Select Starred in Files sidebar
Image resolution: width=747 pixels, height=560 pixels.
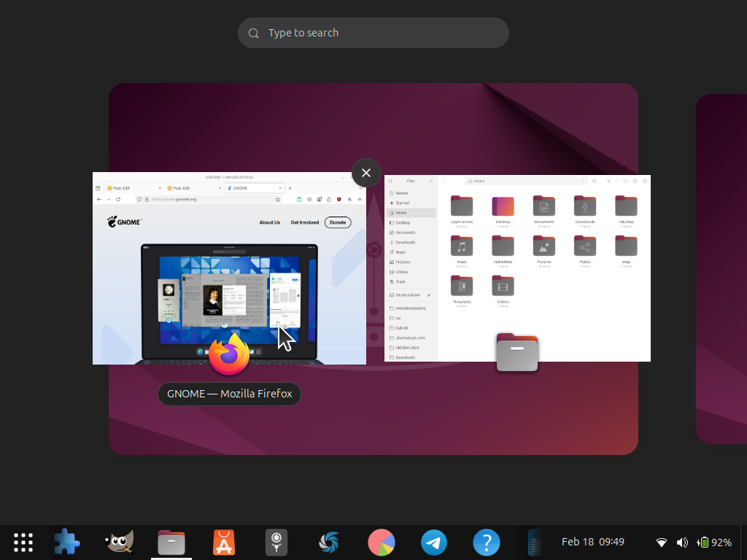pos(411,203)
